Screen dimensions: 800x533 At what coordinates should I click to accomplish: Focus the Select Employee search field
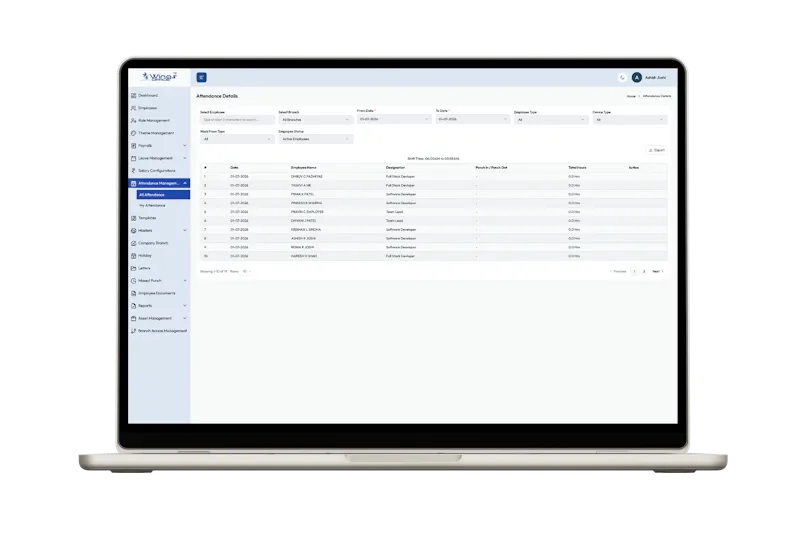tap(237, 120)
